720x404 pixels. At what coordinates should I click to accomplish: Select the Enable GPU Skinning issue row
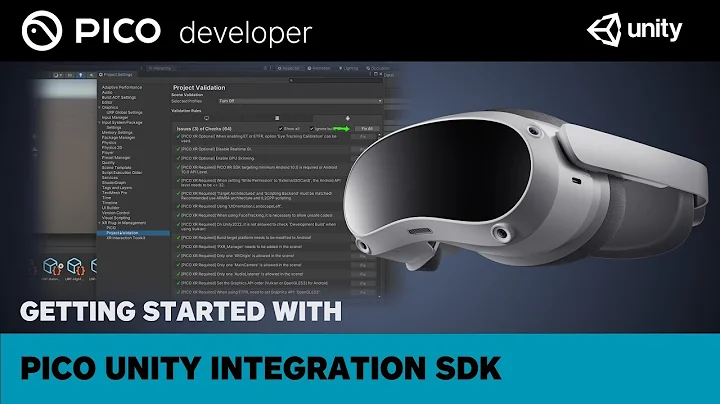tap(263, 158)
